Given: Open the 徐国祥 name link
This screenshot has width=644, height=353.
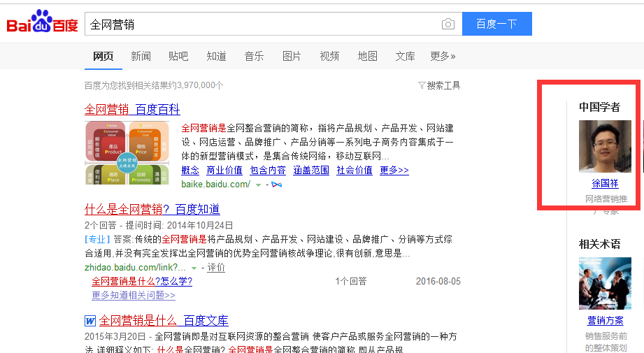Looking at the screenshot, I should coord(605,183).
